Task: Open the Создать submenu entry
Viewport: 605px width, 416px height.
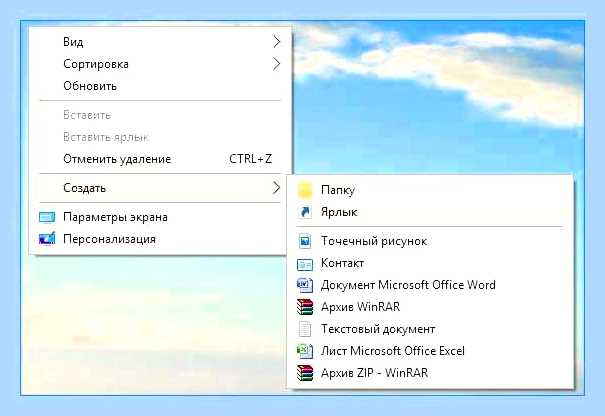Action: click(x=161, y=188)
